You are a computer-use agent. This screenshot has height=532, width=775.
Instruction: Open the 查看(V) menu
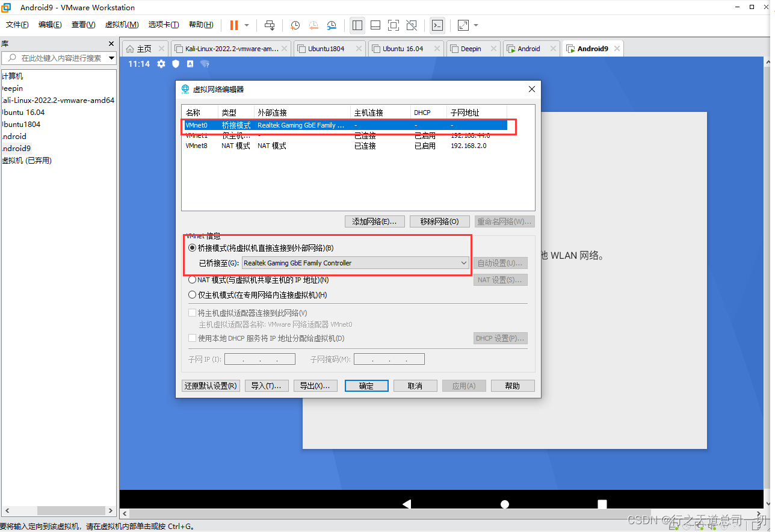(83, 25)
